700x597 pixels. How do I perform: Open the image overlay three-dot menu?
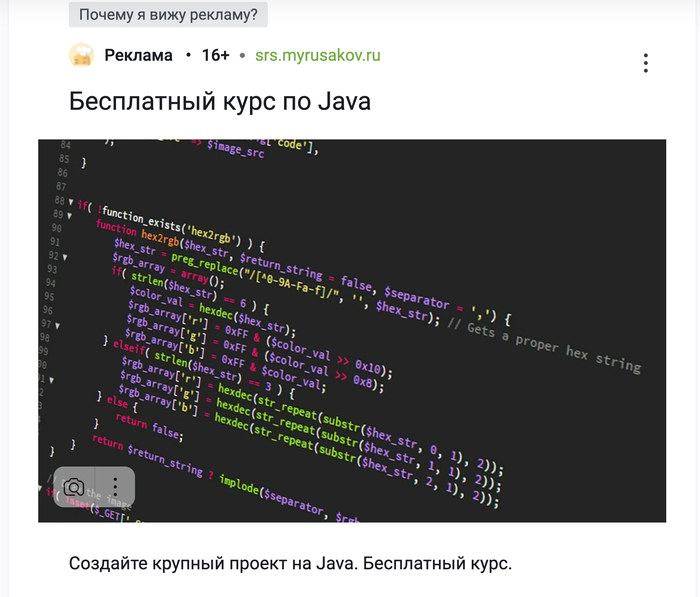tap(115, 487)
